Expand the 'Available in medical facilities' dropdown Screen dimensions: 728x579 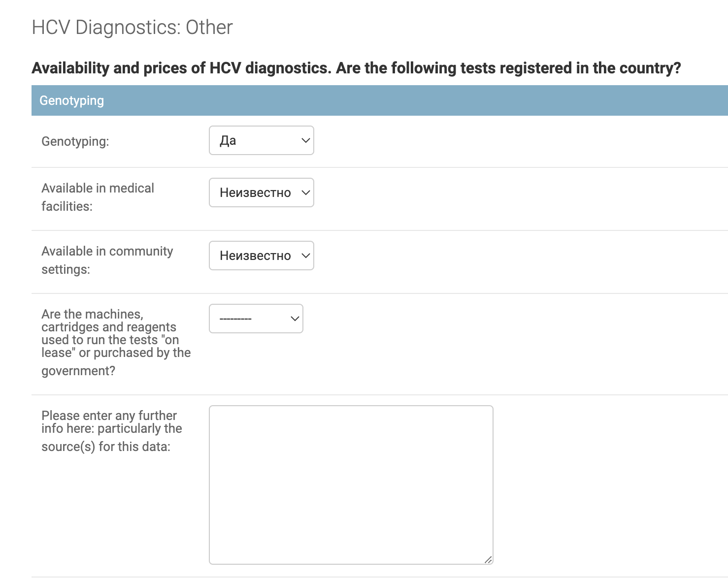pyautogui.click(x=261, y=193)
